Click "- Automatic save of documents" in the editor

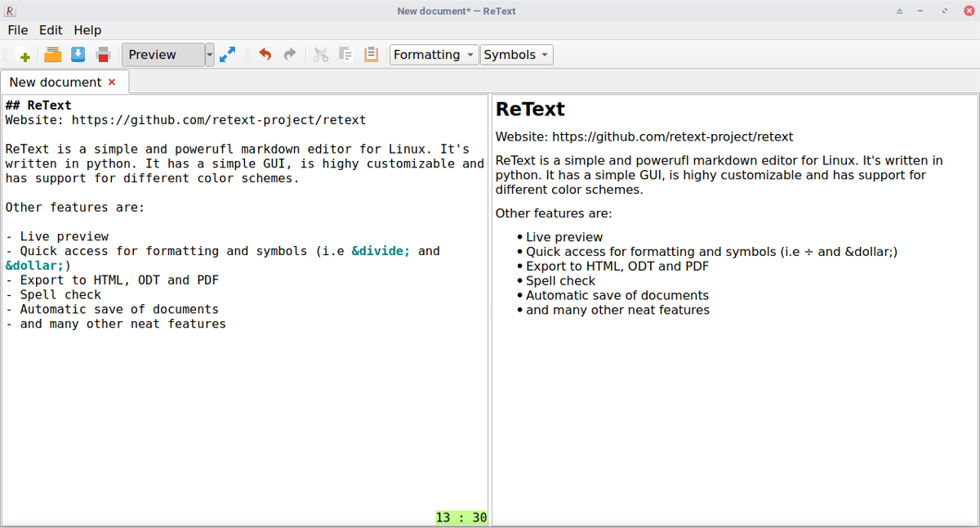coord(112,310)
